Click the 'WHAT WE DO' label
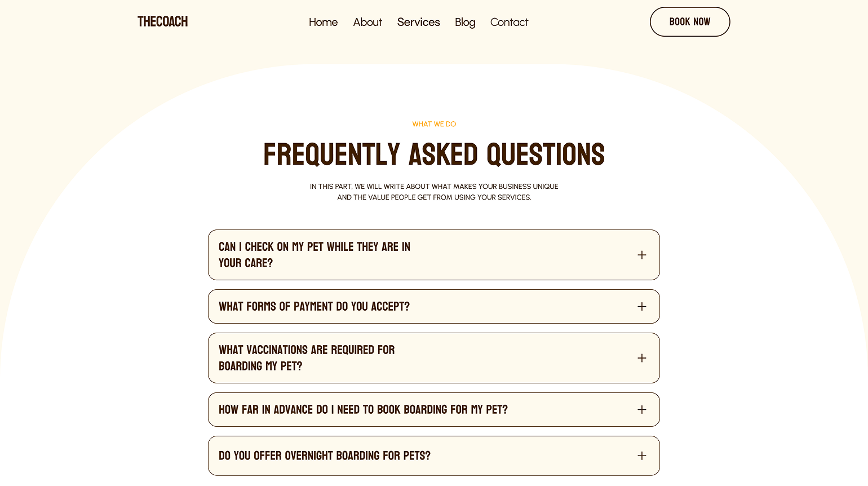The image size is (868, 486). click(434, 123)
